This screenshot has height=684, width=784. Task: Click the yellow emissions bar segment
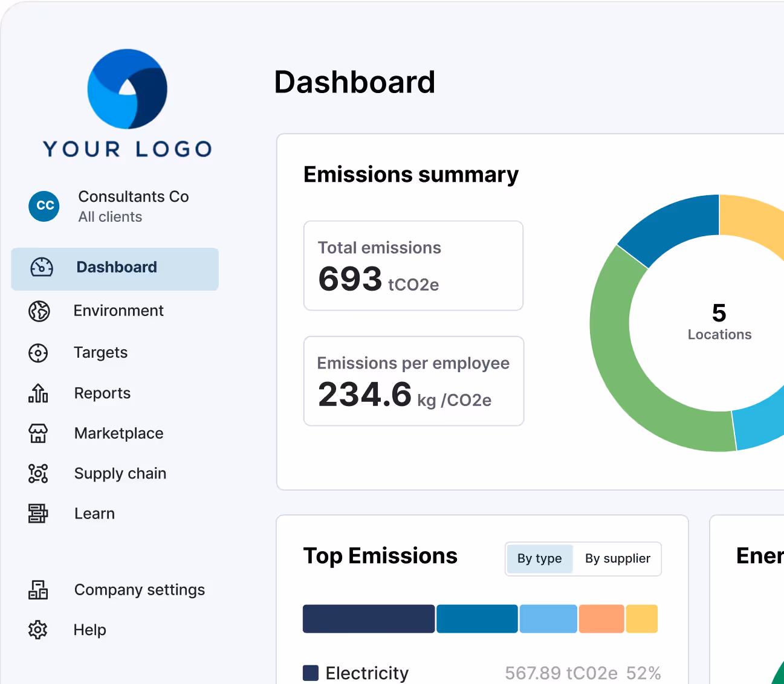click(641, 619)
